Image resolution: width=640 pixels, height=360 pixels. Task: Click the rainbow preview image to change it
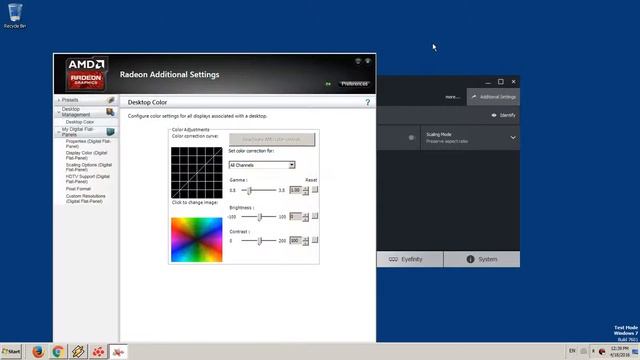[197, 240]
